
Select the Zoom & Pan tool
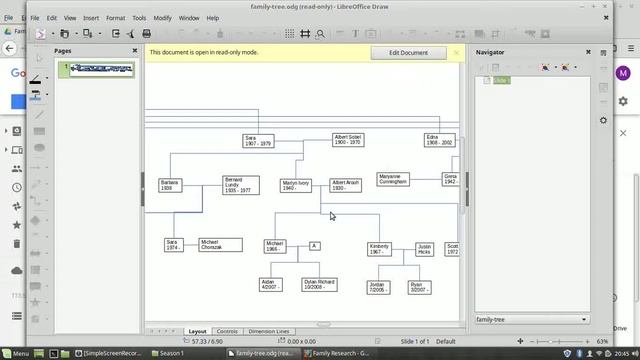coord(320,34)
